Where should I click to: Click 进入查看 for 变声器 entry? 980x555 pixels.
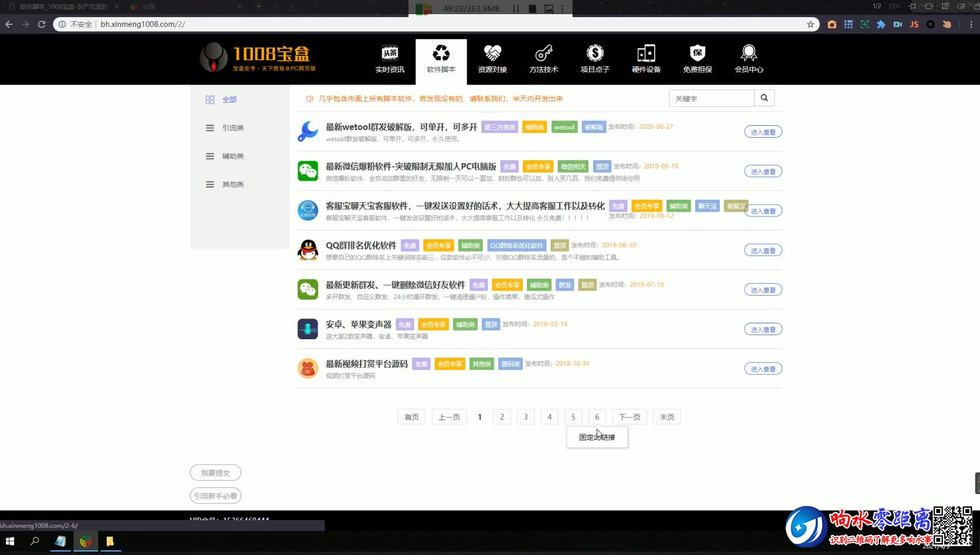(763, 329)
